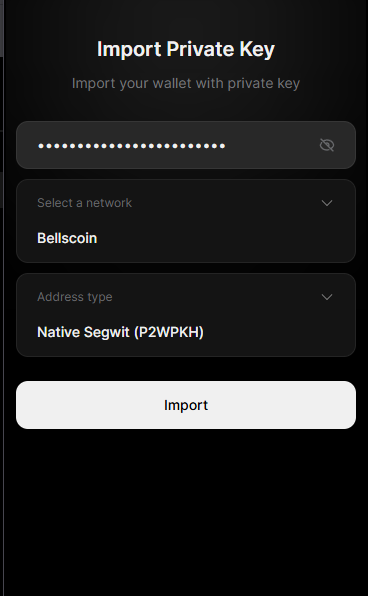Image resolution: width=368 pixels, height=596 pixels.
Task: Change address type from Native Segwit
Action: point(186,315)
